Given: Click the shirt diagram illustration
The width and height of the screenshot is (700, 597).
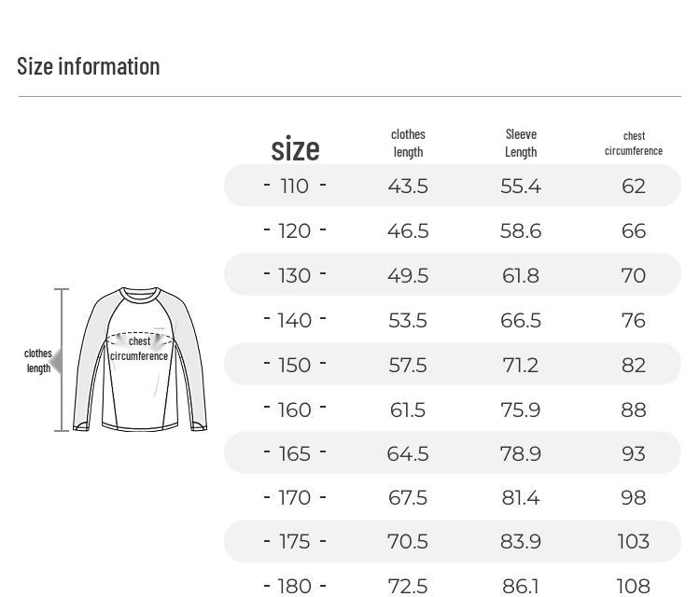Looking at the screenshot, I should (x=140, y=359).
